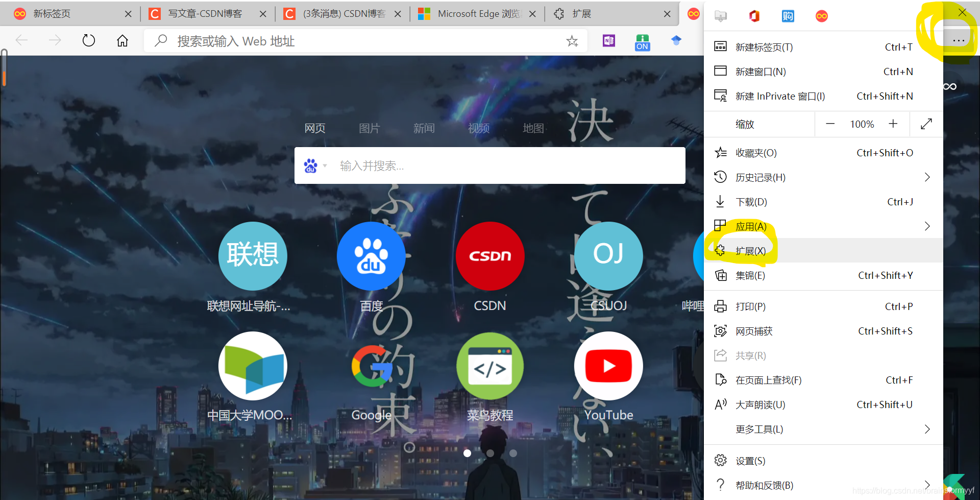Select 新建窗口(N) from menu
The width and height of the screenshot is (980, 500).
[x=823, y=72]
